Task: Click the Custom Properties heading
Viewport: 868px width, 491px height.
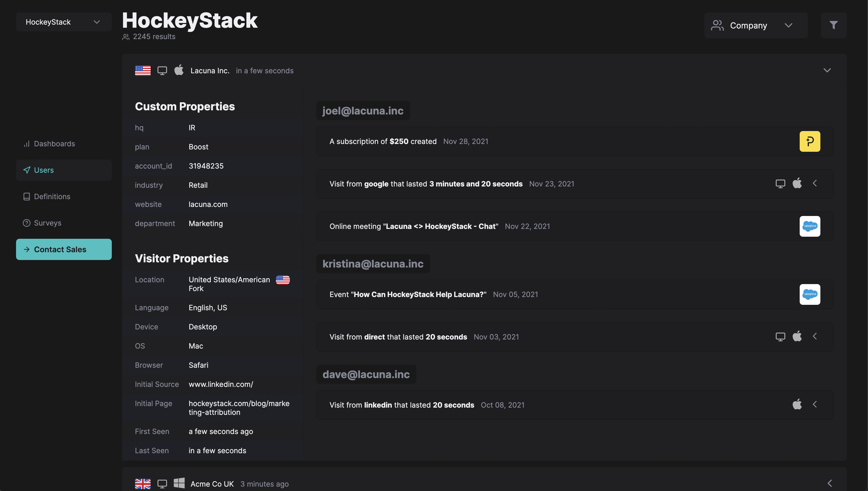Action: pyautogui.click(x=185, y=106)
